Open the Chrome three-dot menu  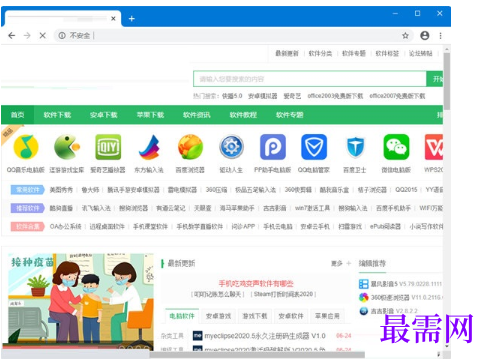coord(440,35)
